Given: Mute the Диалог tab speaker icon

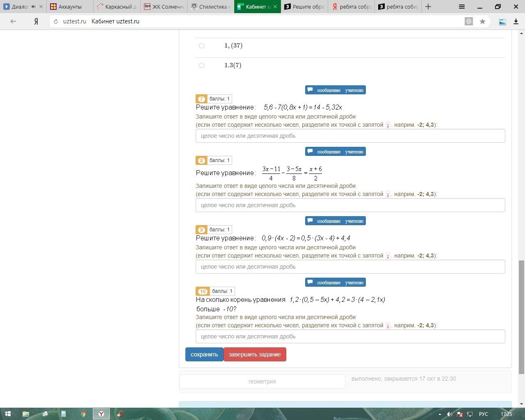Looking at the screenshot, I should 33,7.
